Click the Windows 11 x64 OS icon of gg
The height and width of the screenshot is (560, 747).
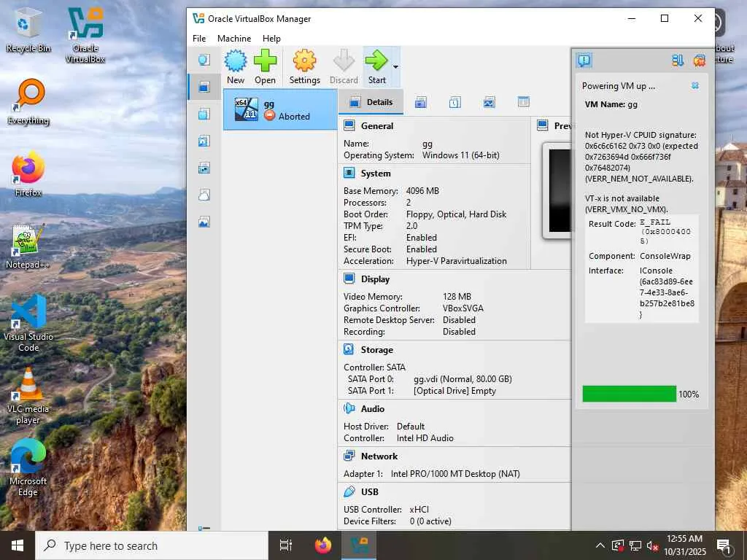click(247, 109)
